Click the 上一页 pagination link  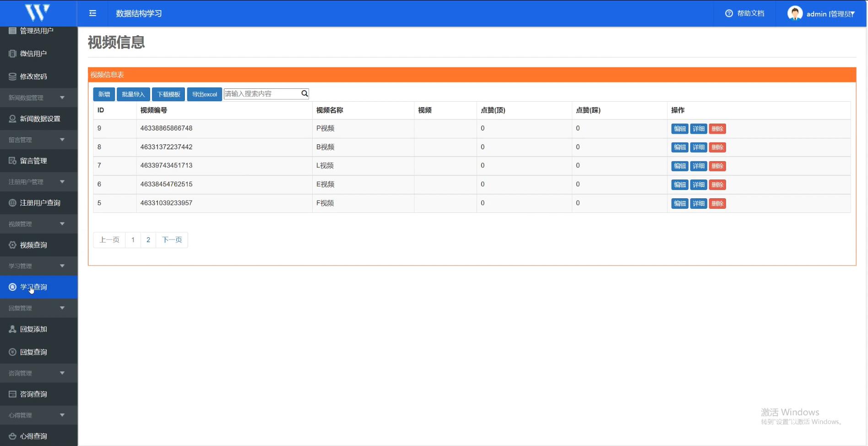point(109,240)
